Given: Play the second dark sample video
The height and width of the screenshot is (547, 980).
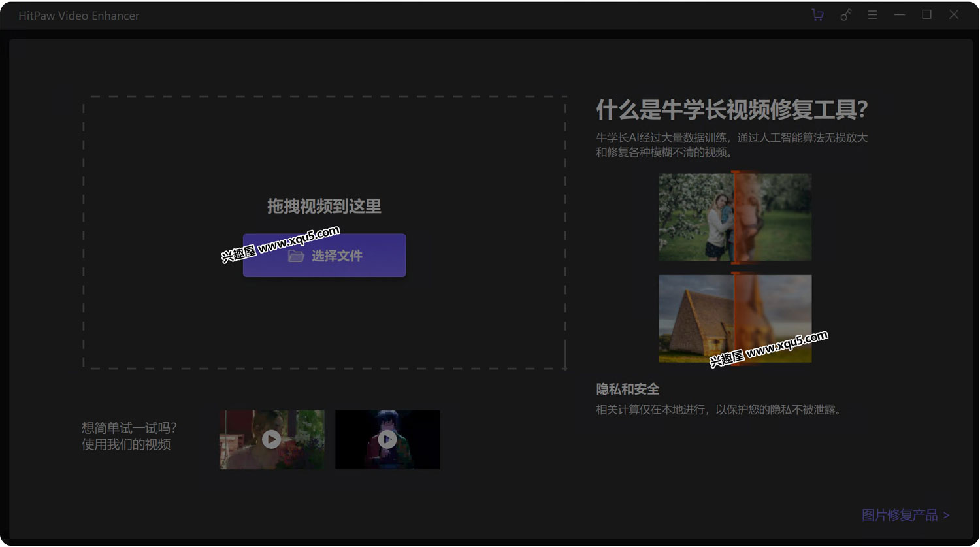Looking at the screenshot, I should (x=387, y=440).
